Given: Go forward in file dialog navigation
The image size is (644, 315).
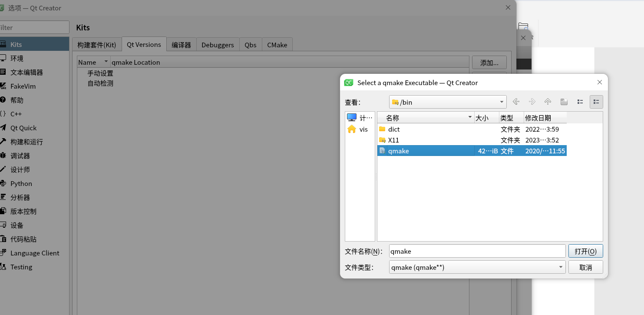Looking at the screenshot, I should 532,102.
